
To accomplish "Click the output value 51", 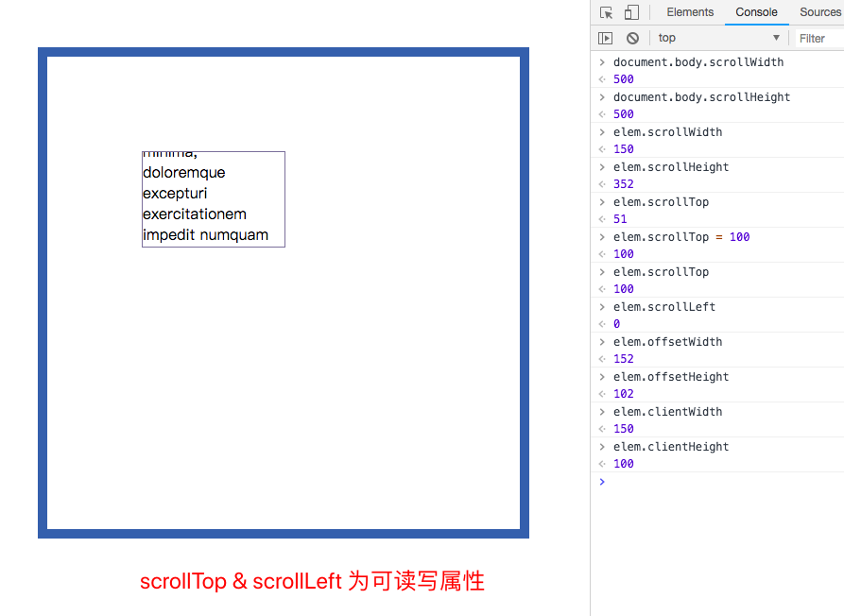I will (620, 219).
